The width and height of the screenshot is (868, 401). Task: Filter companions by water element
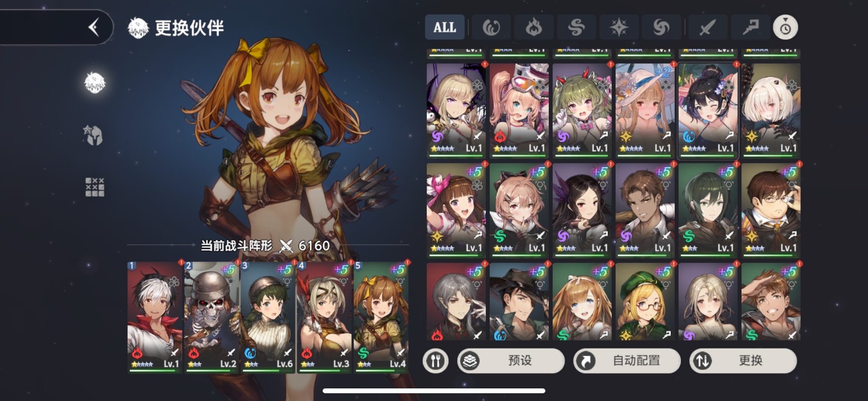point(491,27)
